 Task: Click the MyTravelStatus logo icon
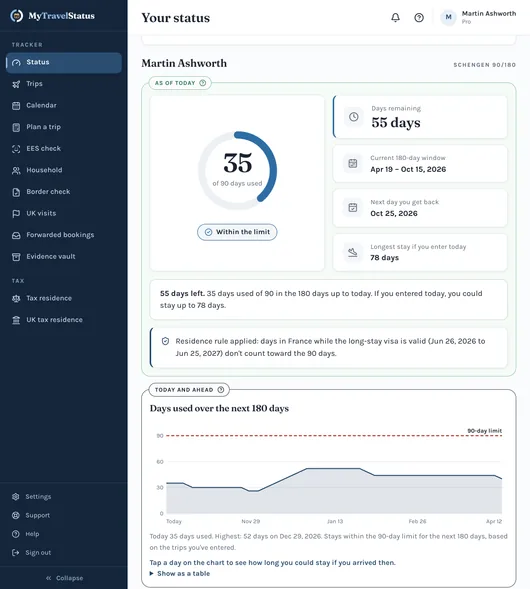[x=17, y=16]
